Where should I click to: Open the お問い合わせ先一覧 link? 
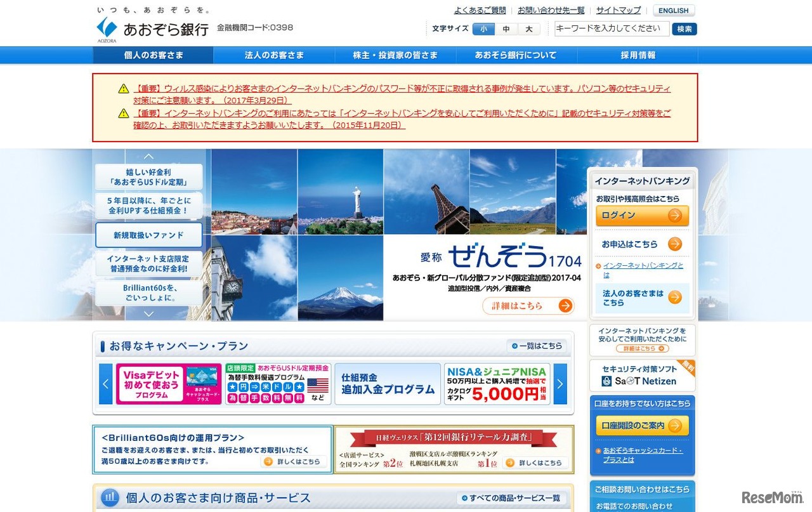click(551, 10)
